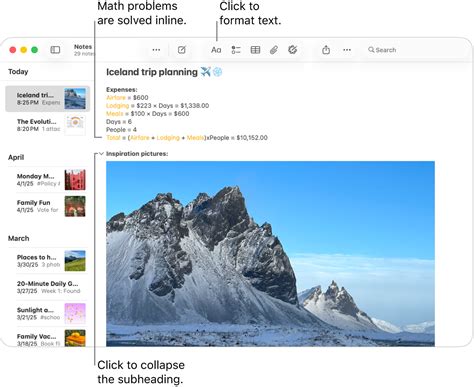This screenshot has height=387, width=474.
Task: Click the Monday note red building thumbnail
Action: click(75, 180)
